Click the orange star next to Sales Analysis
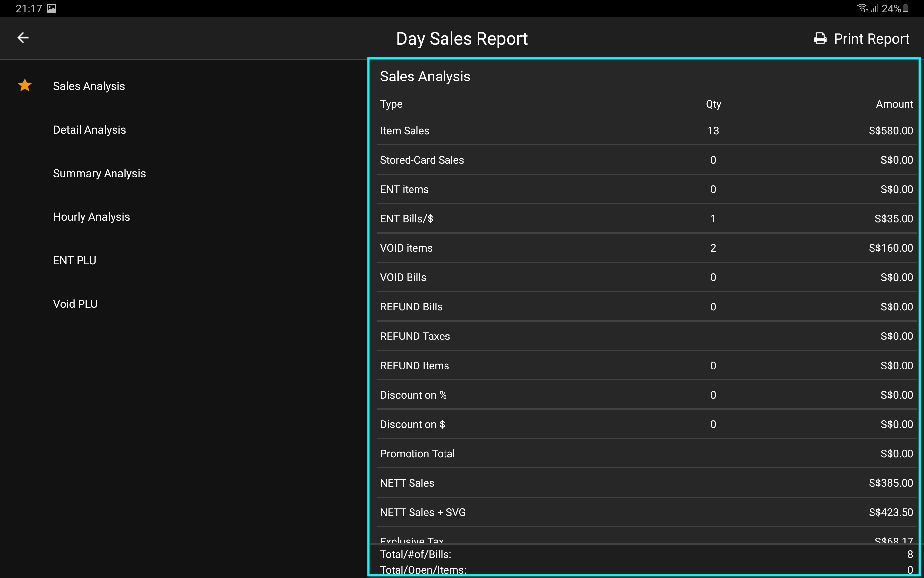This screenshot has width=924, height=578. point(25,85)
